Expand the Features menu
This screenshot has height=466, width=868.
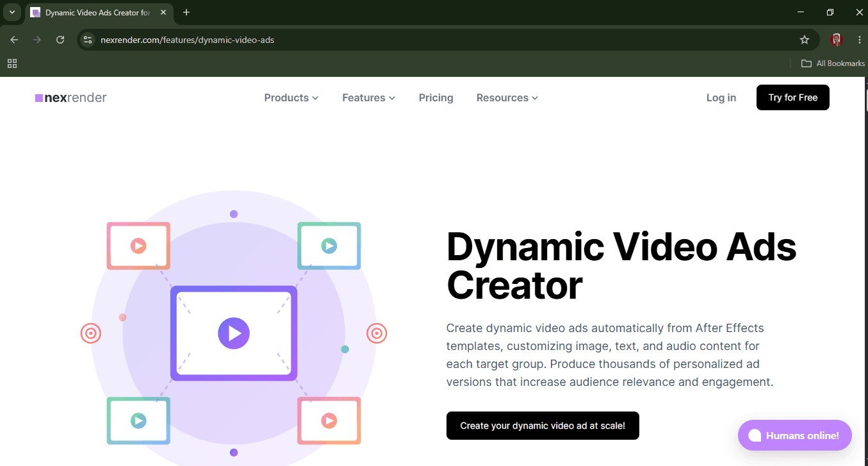(368, 97)
